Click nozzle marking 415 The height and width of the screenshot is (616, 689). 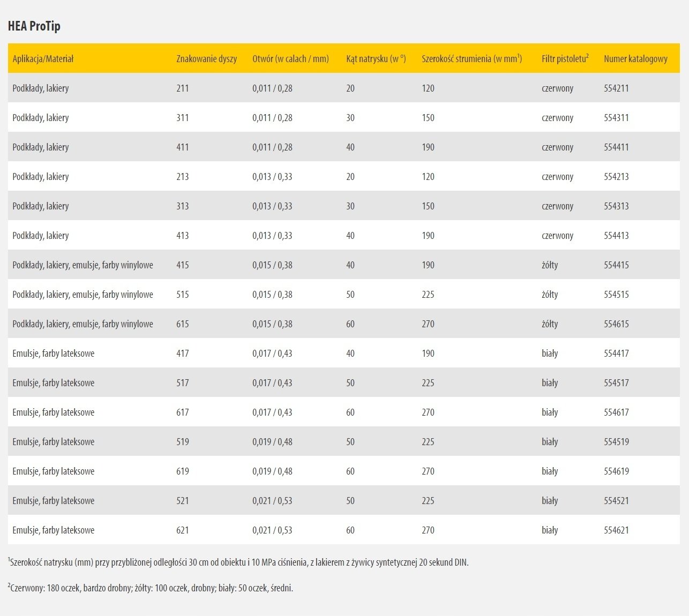(x=183, y=265)
